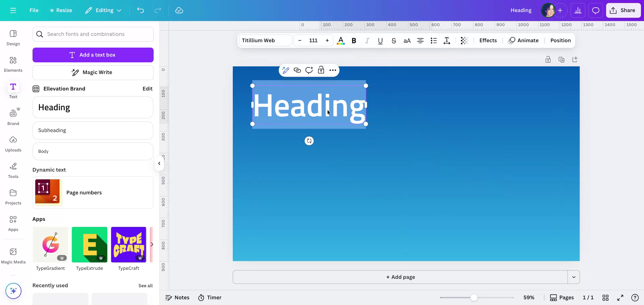Open the transparency control in the toolbar
Viewport: 644px width, 305px height.
(464, 40)
